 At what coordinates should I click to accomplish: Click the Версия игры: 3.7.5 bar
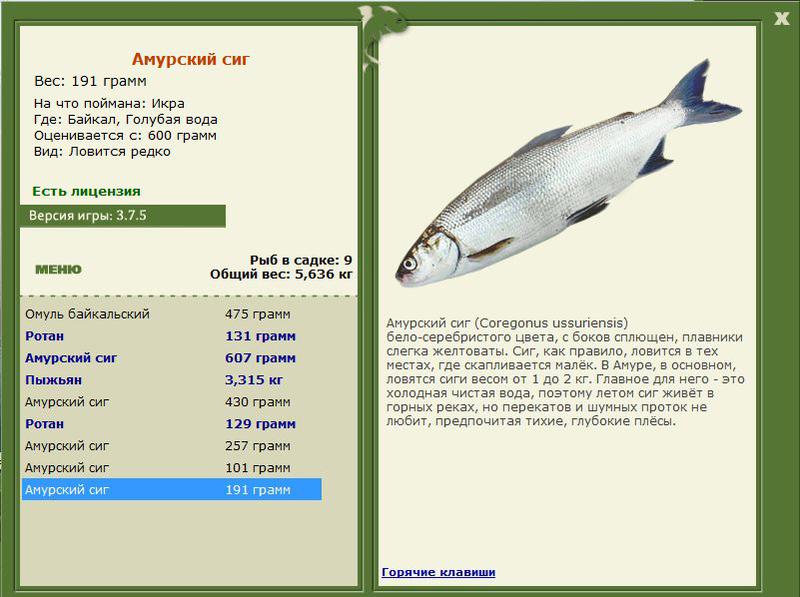(x=122, y=216)
